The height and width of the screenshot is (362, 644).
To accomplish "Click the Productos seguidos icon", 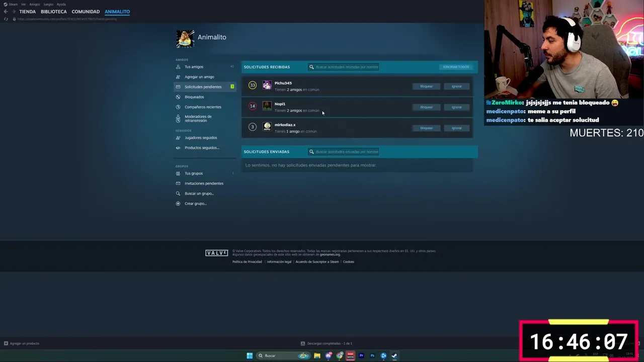I will 178,148.
